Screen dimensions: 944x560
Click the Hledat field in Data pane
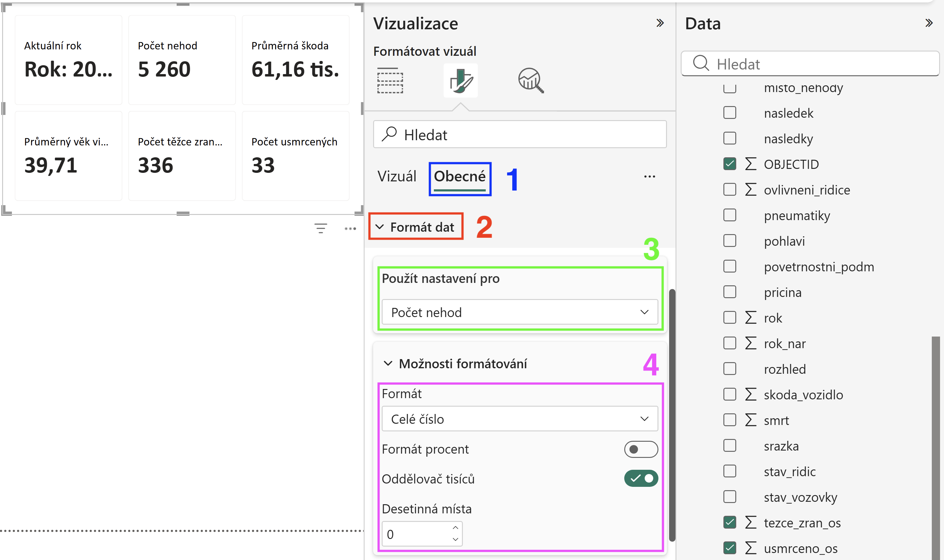[810, 63]
